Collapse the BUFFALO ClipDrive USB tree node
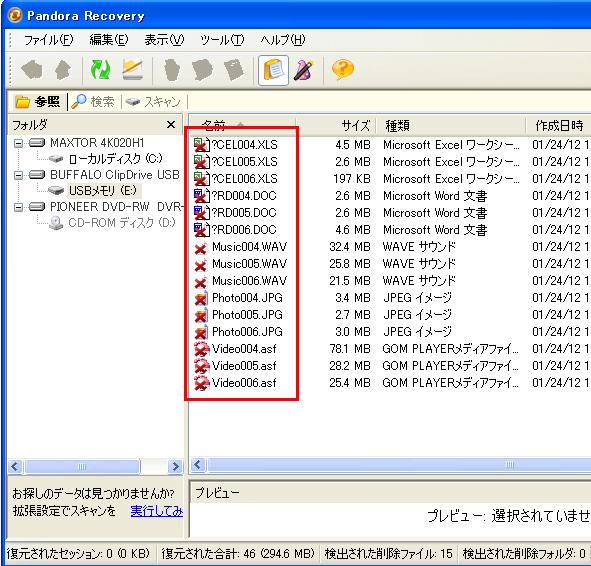Image resolution: width=591 pixels, height=566 pixels. [18, 175]
